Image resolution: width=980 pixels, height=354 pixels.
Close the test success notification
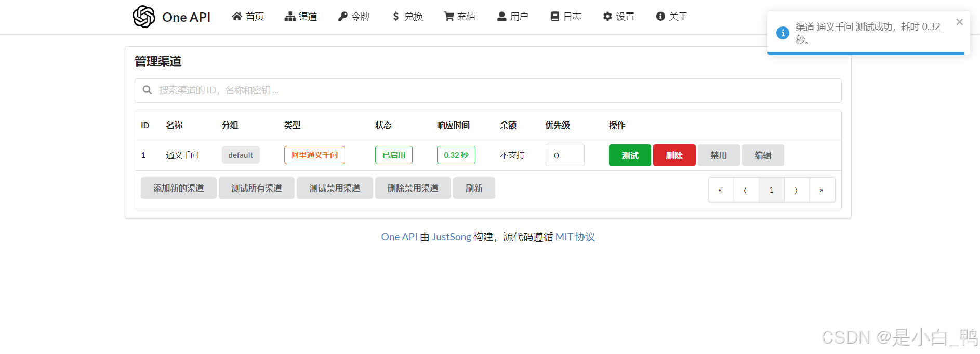(959, 22)
